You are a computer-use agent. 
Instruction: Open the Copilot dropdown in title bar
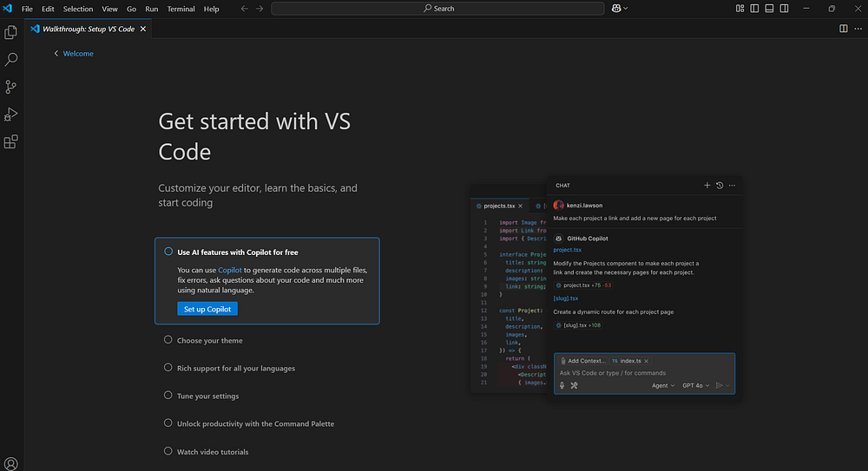click(x=621, y=9)
